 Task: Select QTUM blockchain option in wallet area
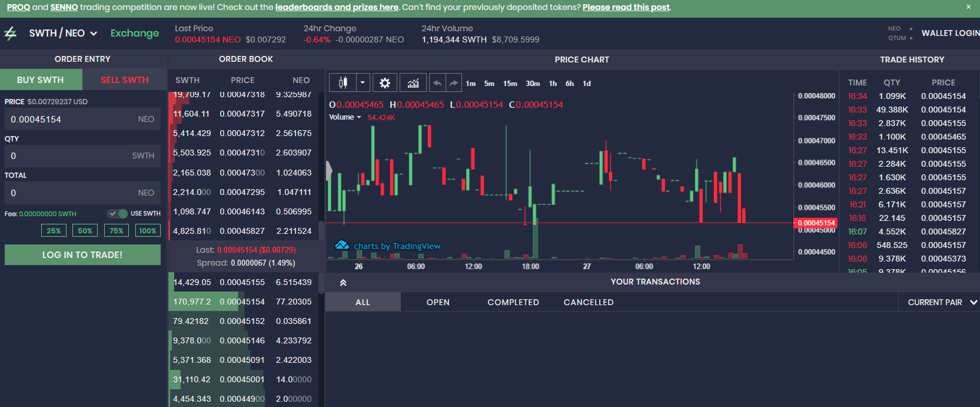coord(900,38)
